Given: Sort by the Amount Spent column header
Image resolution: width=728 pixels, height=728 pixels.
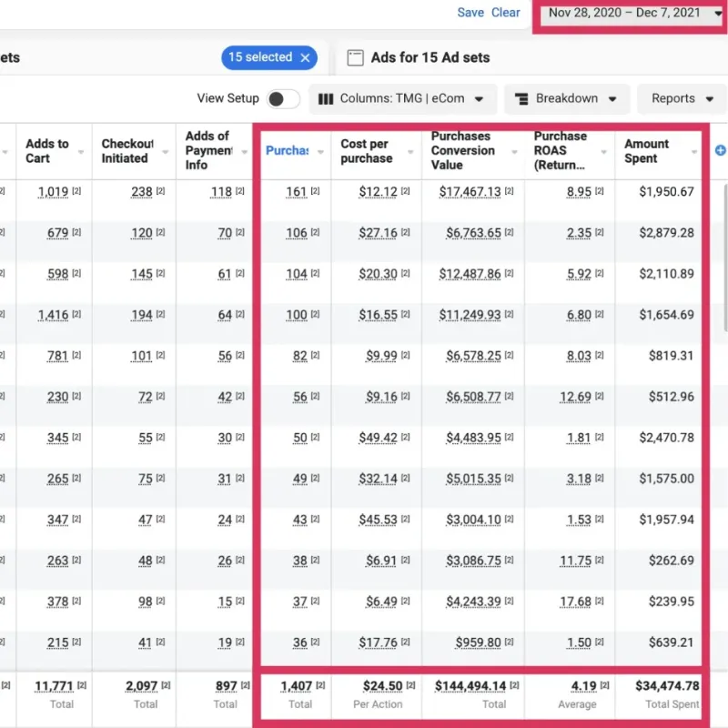Looking at the screenshot, I should click(x=647, y=151).
